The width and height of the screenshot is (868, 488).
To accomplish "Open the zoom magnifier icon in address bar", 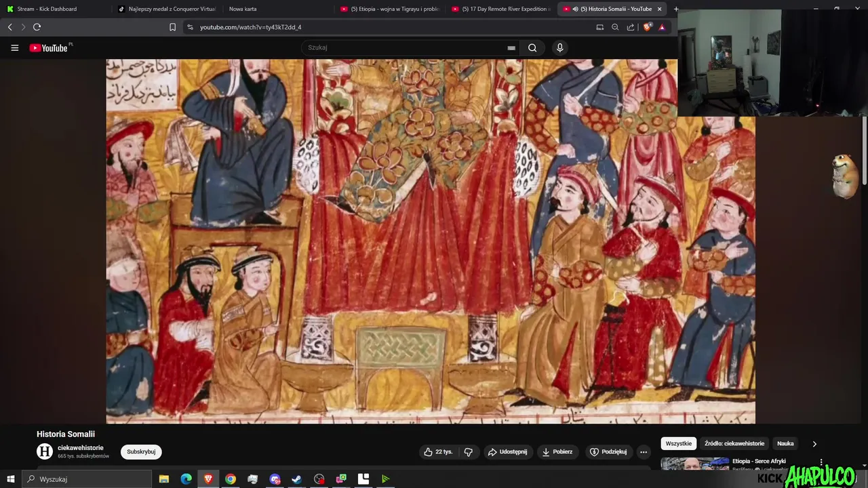I will 615,27.
